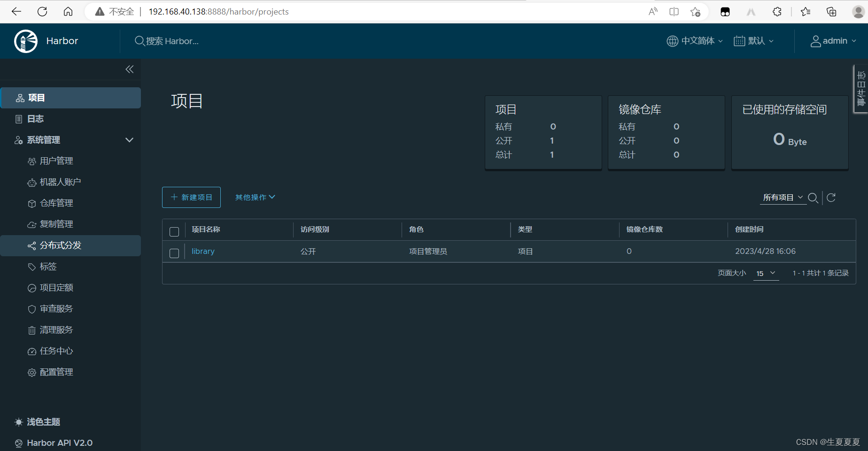
Task: Open the page size dropdown showing 15
Action: pos(766,273)
